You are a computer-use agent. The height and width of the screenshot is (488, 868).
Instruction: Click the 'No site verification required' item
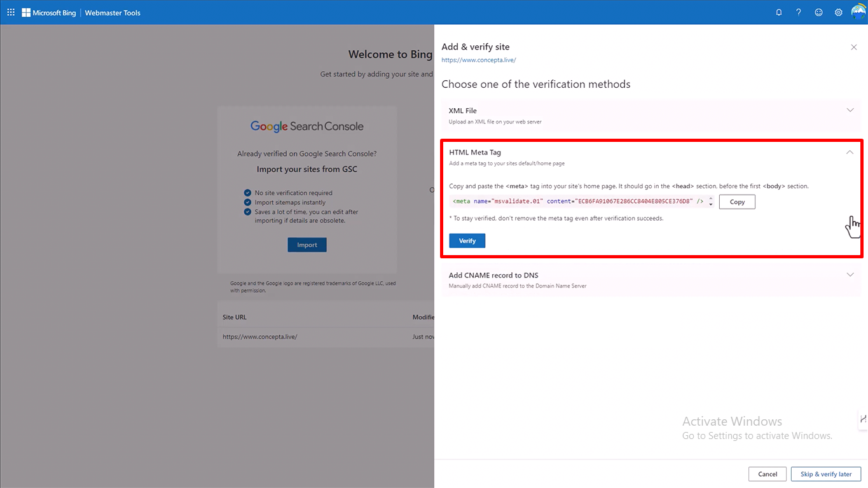pos(293,193)
